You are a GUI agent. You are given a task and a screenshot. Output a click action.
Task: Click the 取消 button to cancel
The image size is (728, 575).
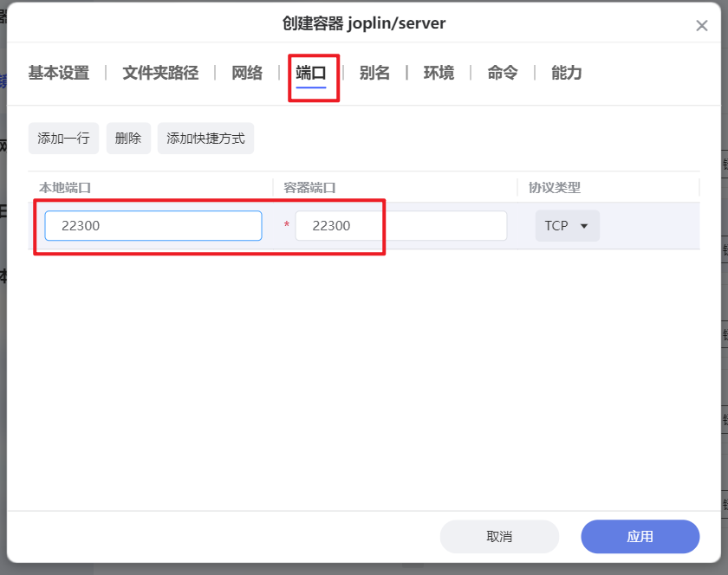[499, 536]
